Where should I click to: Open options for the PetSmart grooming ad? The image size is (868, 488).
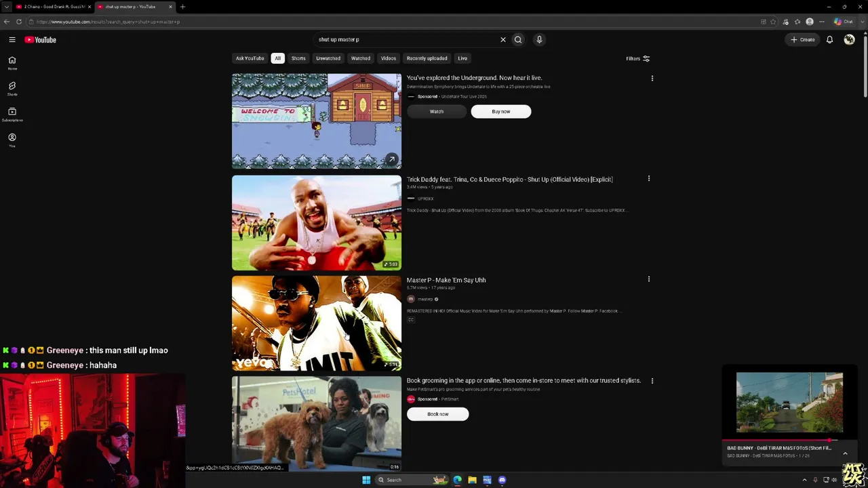click(x=652, y=381)
